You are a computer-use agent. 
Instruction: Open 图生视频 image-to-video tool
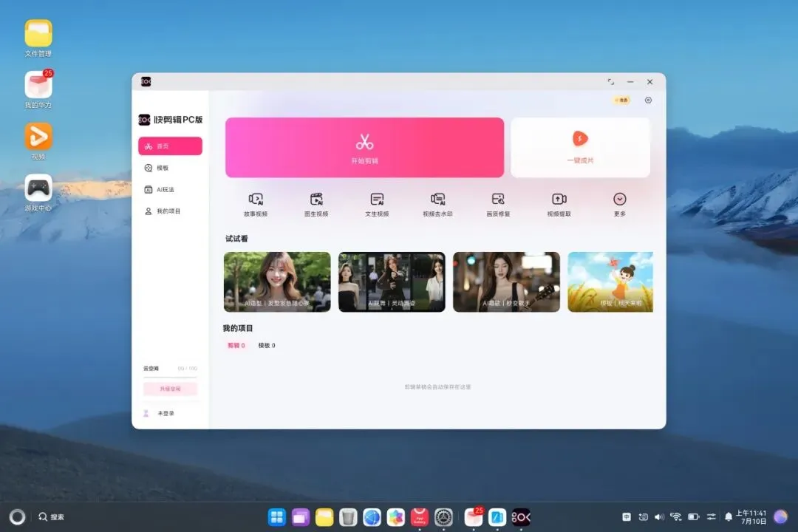click(316, 205)
